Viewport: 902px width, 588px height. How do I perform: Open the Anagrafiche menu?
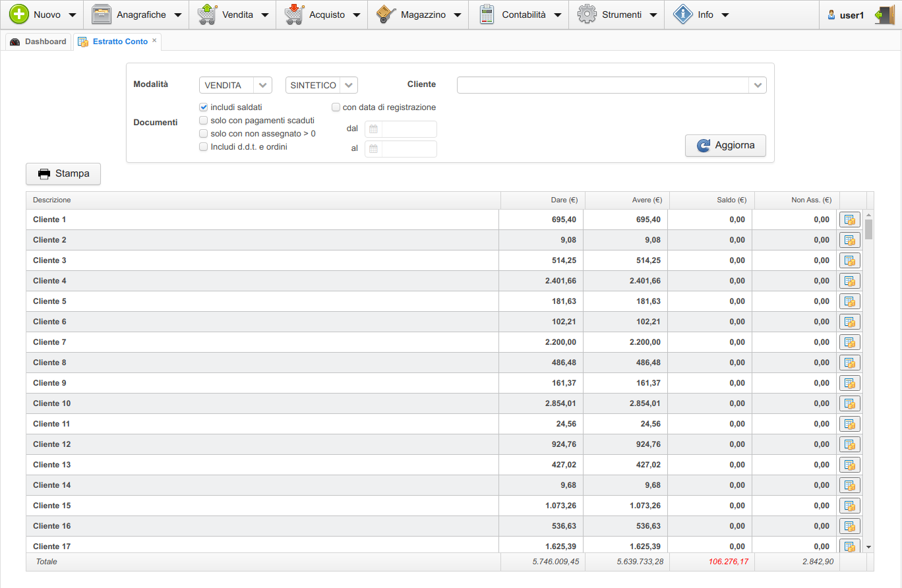(137, 15)
